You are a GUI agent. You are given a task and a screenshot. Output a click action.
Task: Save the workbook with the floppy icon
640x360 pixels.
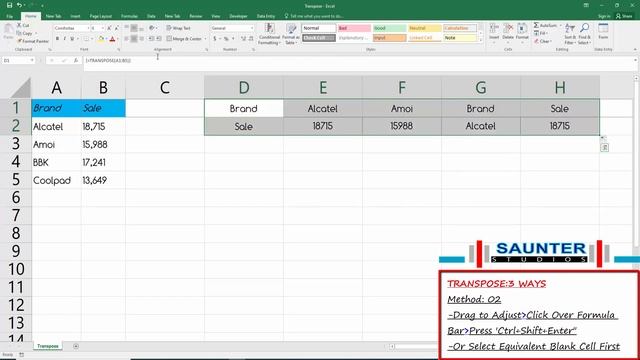point(9,5)
